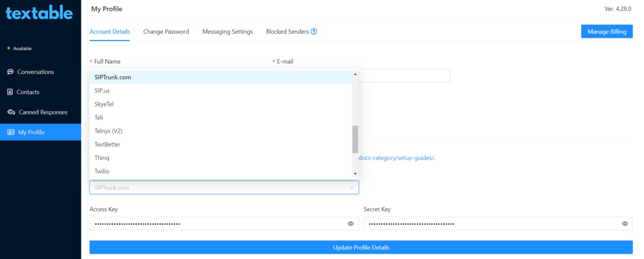The image size is (644, 259).
Task: Switch to Change Password tab
Action: tap(166, 32)
